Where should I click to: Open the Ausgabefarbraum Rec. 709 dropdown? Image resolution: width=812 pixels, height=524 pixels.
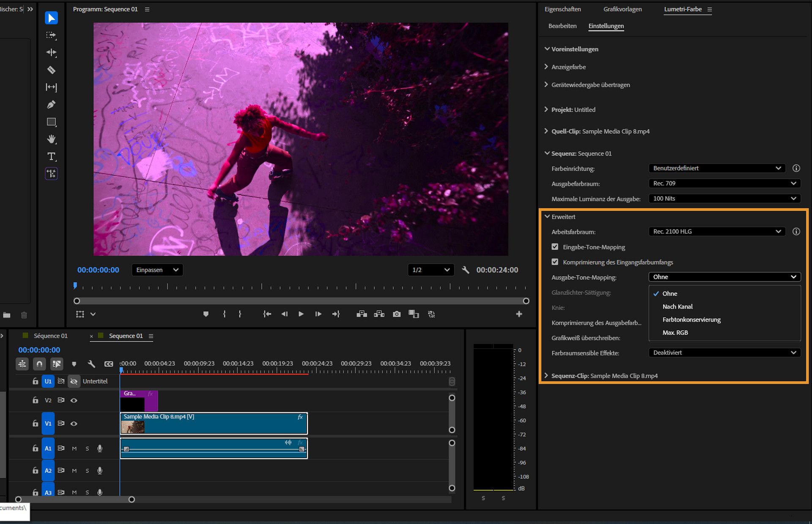click(724, 183)
